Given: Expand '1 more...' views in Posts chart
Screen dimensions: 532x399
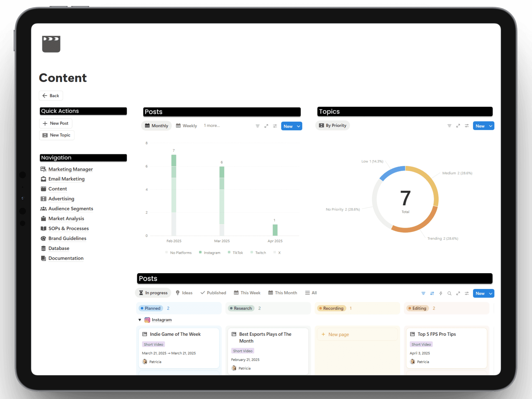Looking at the screenshot, I should tap(212, 126).
